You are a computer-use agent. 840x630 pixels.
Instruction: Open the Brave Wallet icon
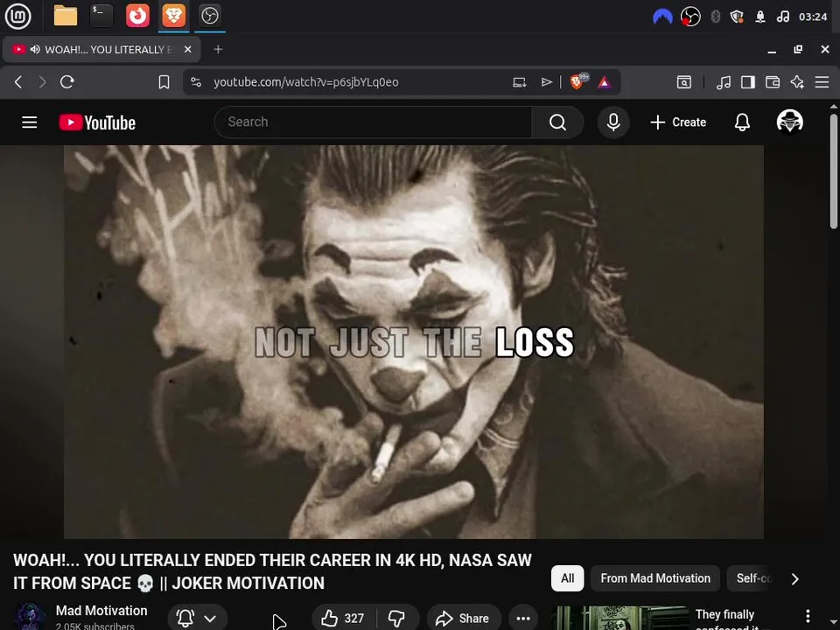click(x=773, y=82)
